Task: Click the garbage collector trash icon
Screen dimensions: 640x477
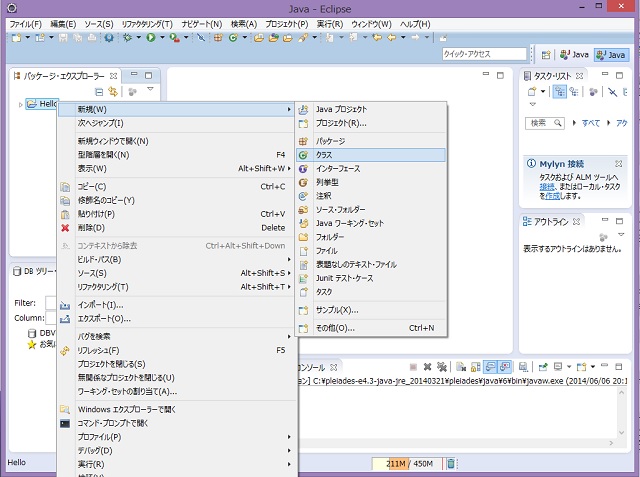Action: pos(451,464)
